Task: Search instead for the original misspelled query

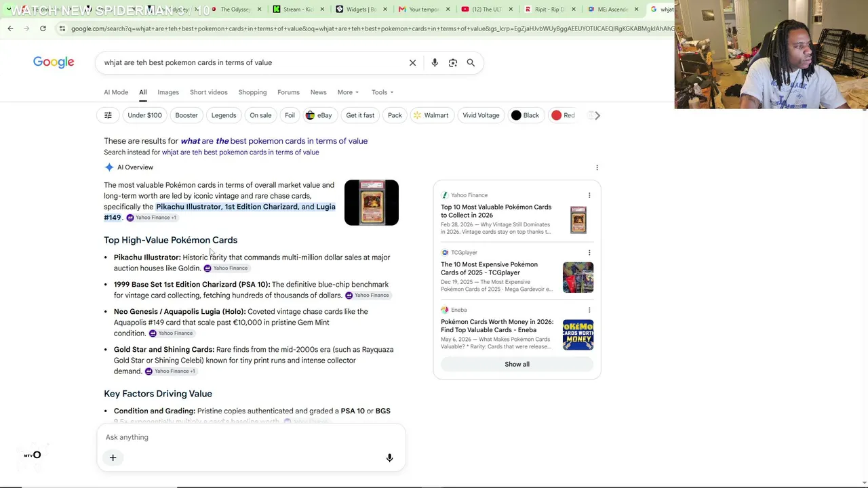Action: coord(241,152)
